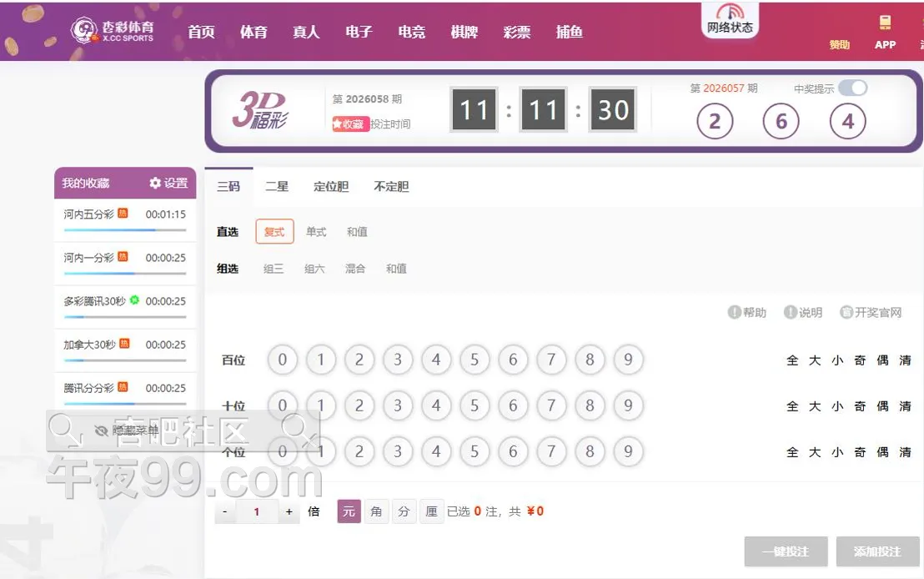
Task: Open the APP download icon
Action: pyautogui.click(x=885, y=32)
